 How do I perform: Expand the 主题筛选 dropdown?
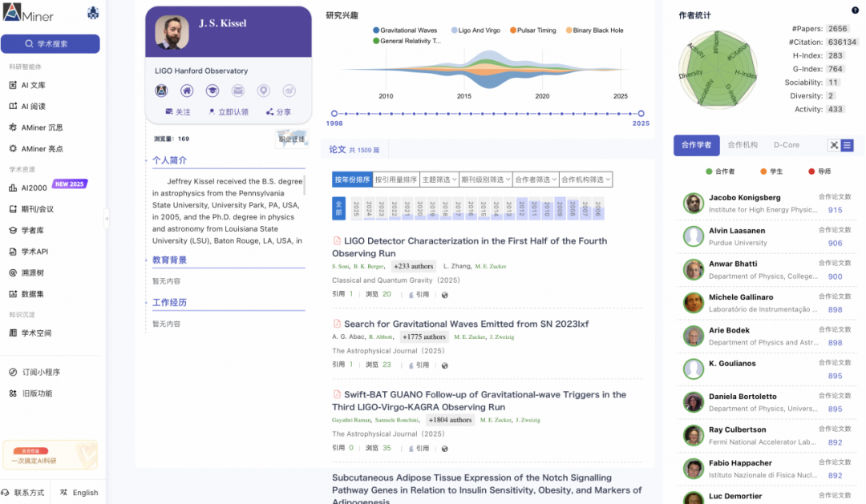coord(439,179)
